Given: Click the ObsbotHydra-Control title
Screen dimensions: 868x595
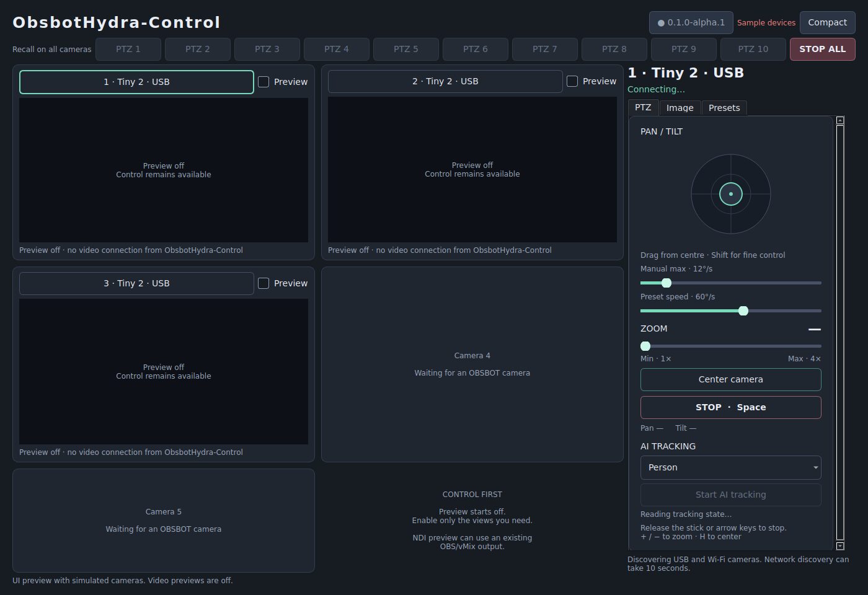Looking at the screenshot, I should tap(117, 22).
